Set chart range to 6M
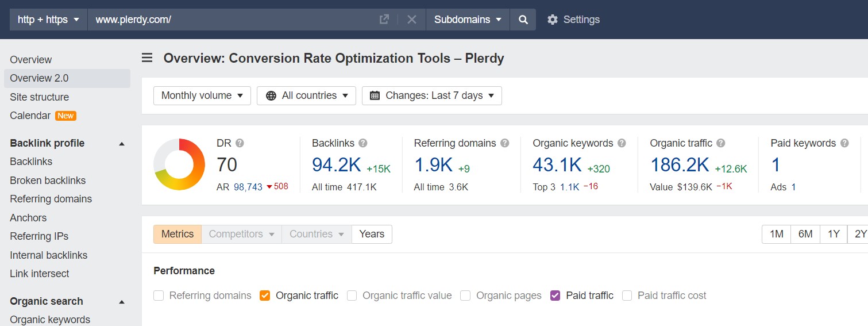 (805, 234)
